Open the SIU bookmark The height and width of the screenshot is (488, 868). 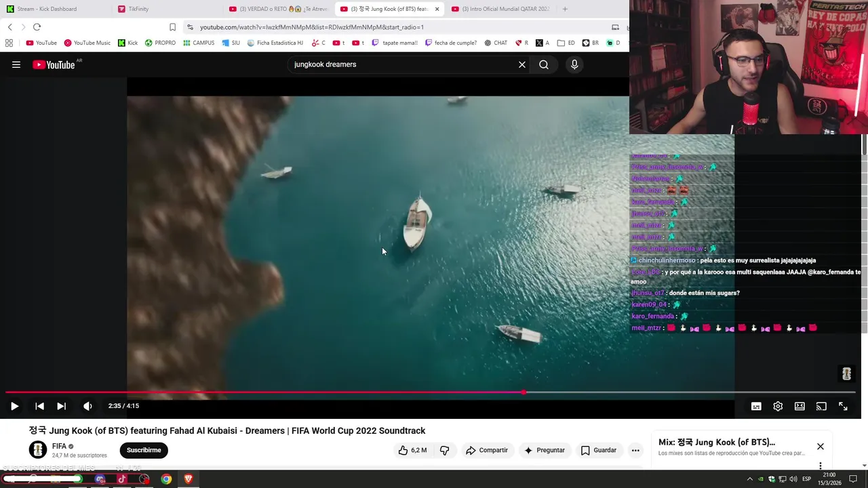(x=231, y=43)
